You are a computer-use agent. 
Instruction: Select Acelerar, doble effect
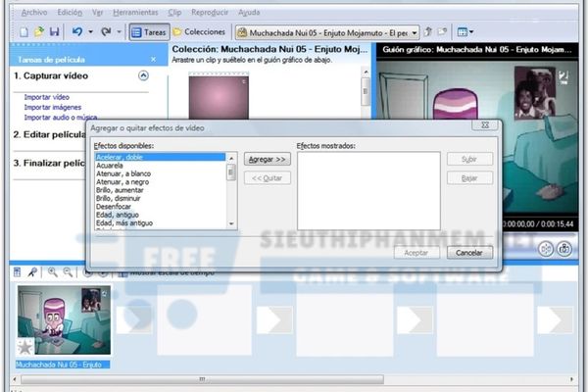tap(161, 157)
